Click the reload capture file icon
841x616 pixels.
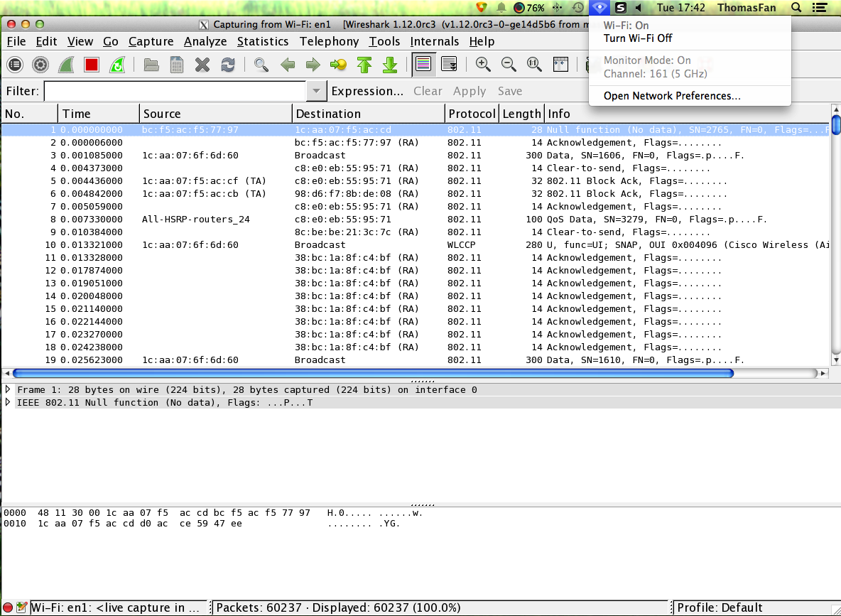pos(228,65)
